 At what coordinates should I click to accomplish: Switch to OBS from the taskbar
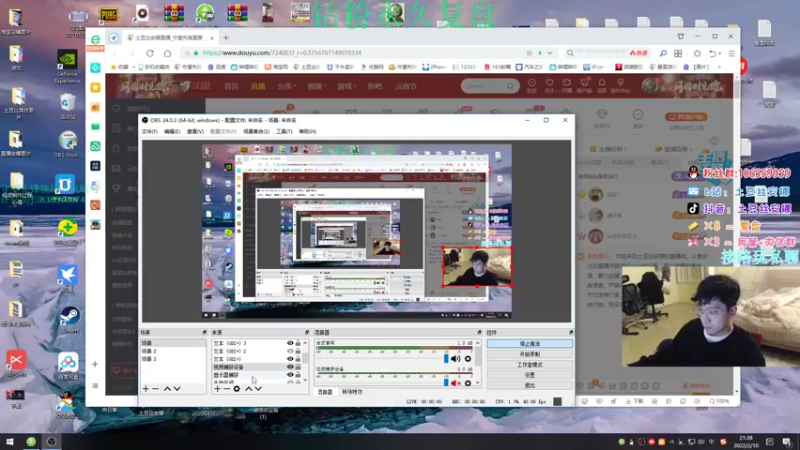[52, 442]
